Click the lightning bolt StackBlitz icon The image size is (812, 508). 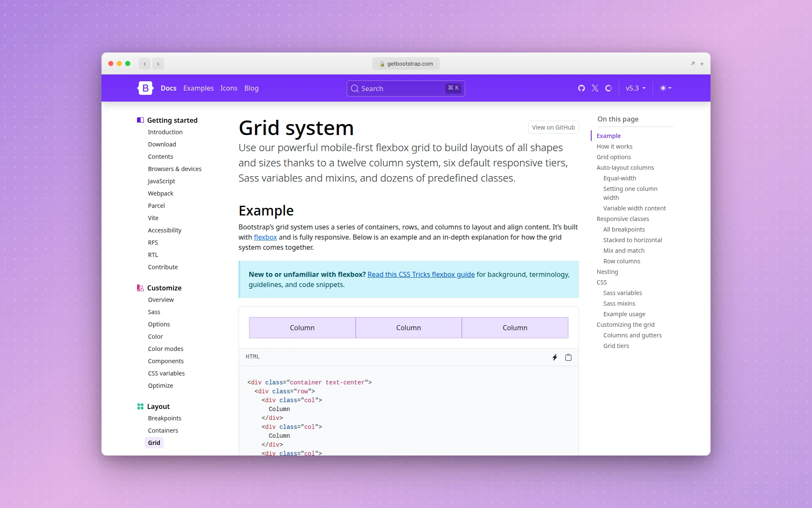pyautogui.click(x=555, y=357)
